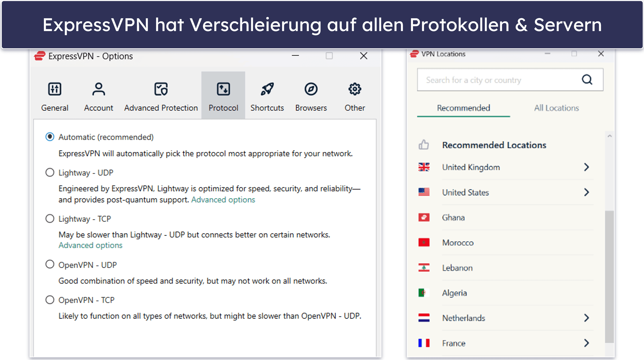Select Automatic (recommended) protocol radio button
Image resolution: width=644 pixels, height=360 pixels.
click(50, 137)
